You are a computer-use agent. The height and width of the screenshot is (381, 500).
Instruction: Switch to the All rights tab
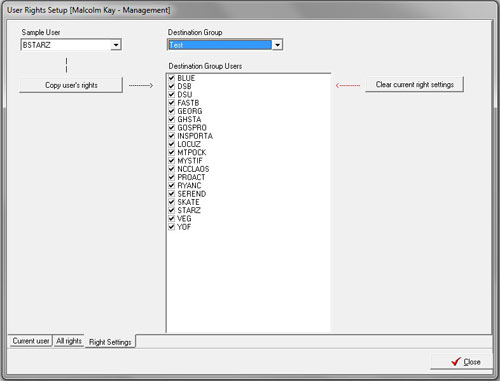[69, 341]
